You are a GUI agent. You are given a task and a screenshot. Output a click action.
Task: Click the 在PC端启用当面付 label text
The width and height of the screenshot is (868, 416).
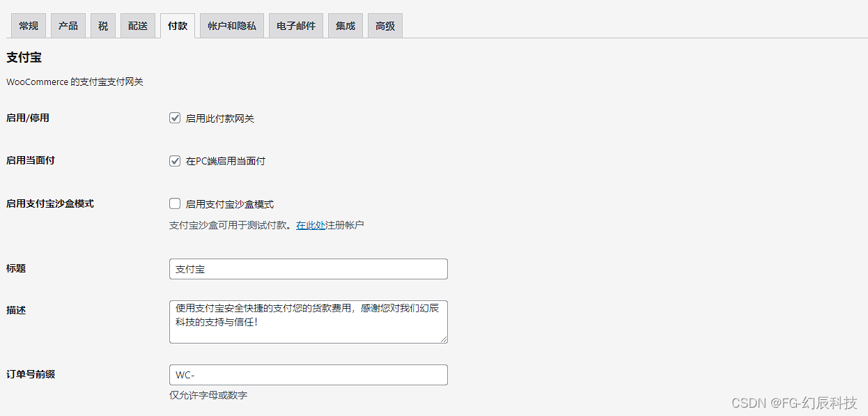point(226,161)
